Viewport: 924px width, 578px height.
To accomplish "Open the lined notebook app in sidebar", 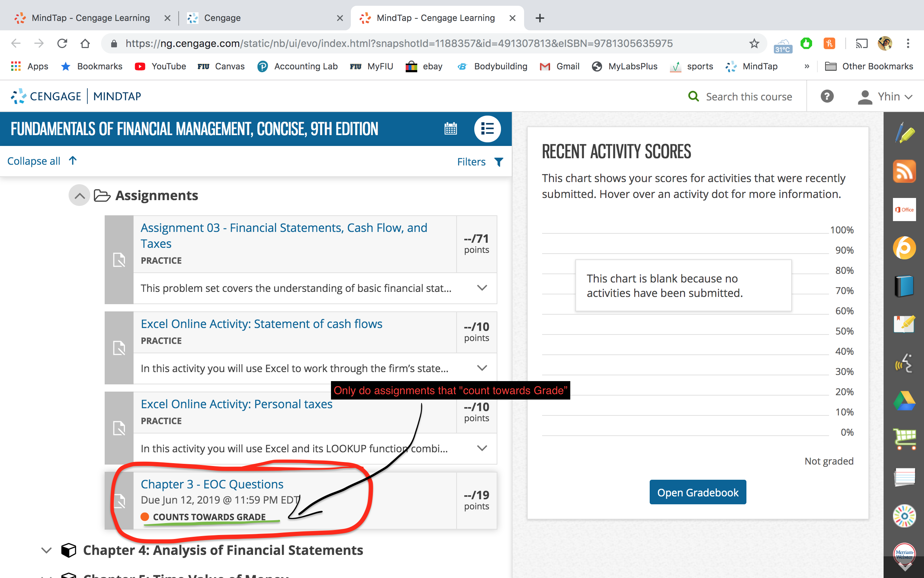I will tap(904, 478).
